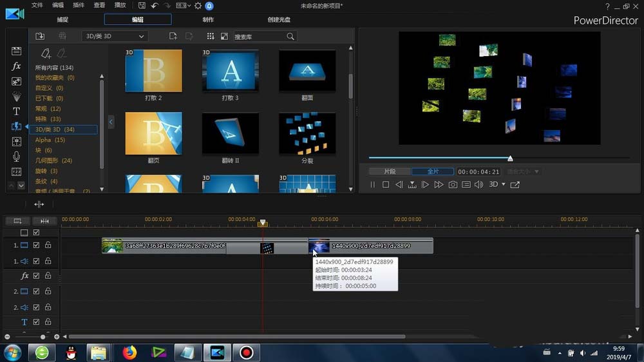Toggle audio track 2 enable checkbox

pos(36,307)
